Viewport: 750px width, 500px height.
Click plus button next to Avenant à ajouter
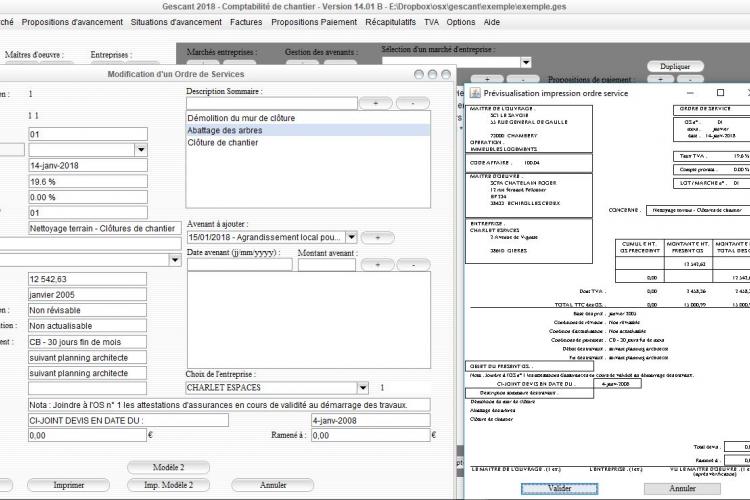click(x=377, y=237)
